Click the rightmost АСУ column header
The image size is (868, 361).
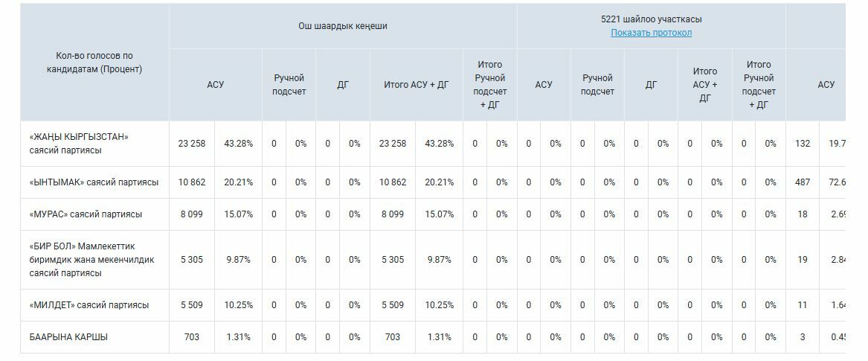(826, 85)
